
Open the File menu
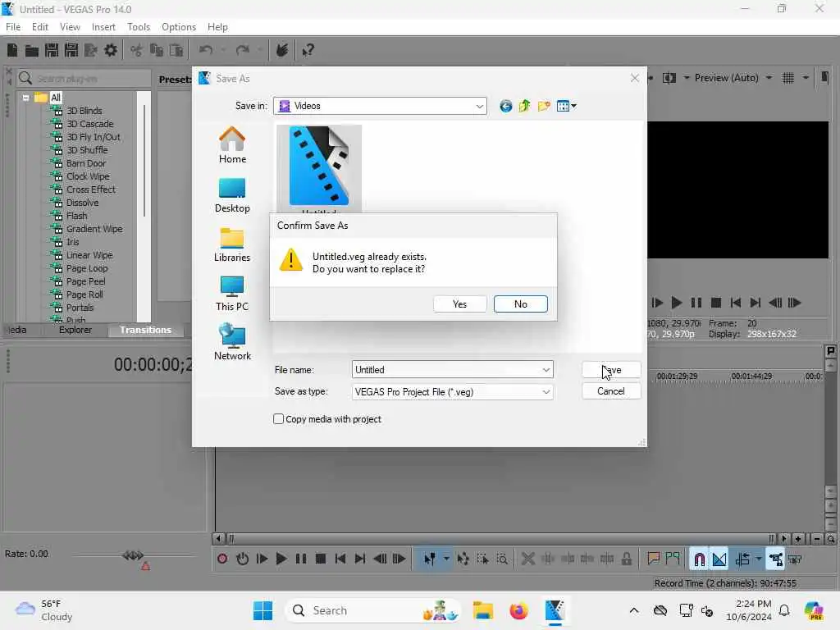[13, 27]
